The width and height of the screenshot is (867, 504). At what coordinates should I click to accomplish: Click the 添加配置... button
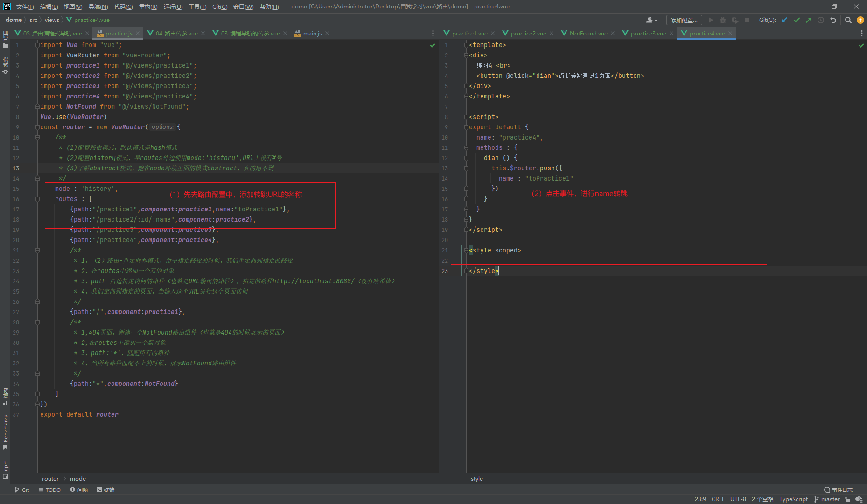click(x=684, y=20)
